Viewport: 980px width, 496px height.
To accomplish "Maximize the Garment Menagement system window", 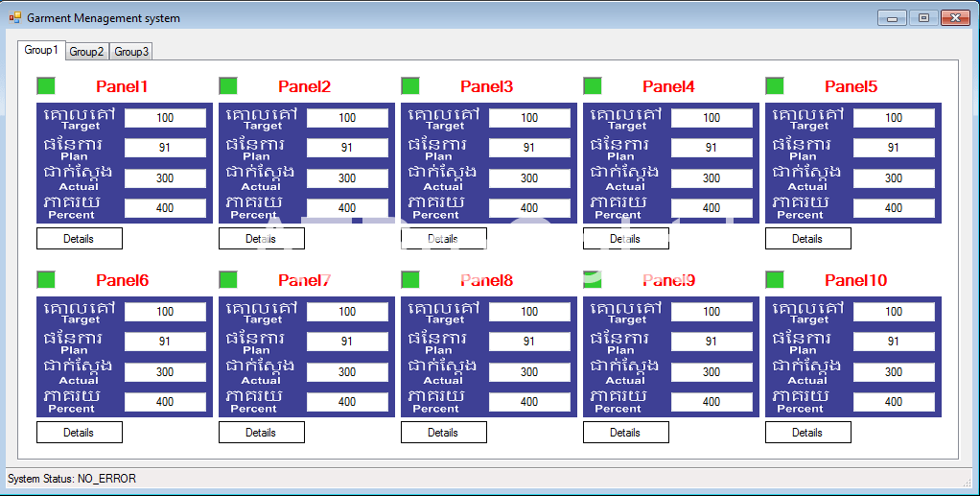I will point(923,18).
